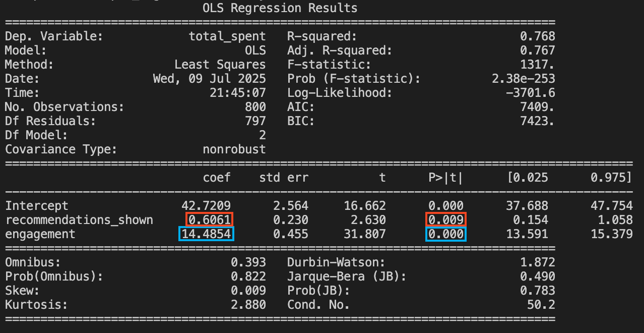Click the OLS Regression Results title
This screenshot has height=333, width=644.
pyautogui.click(x=280, y=8)
